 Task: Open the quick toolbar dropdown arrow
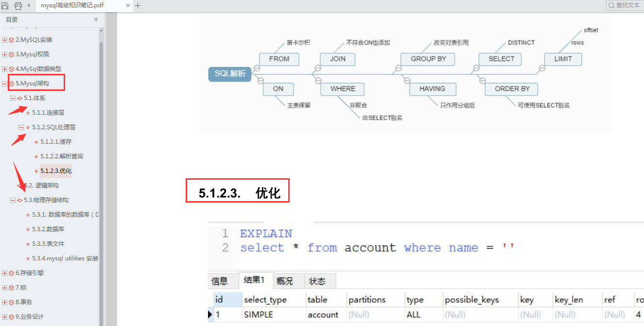click(29, 6)
